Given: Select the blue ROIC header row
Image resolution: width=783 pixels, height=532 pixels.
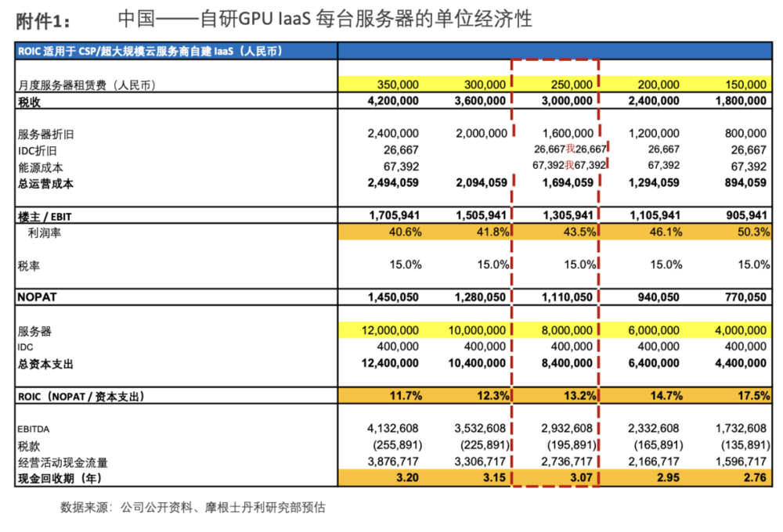Looking at the screenshot, I should [x=394, y=51].
